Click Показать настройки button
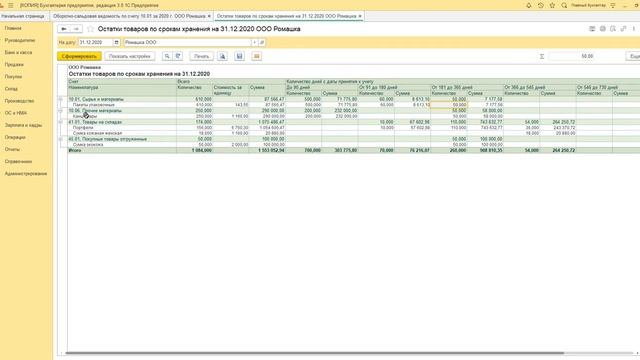 click(130, 56)
